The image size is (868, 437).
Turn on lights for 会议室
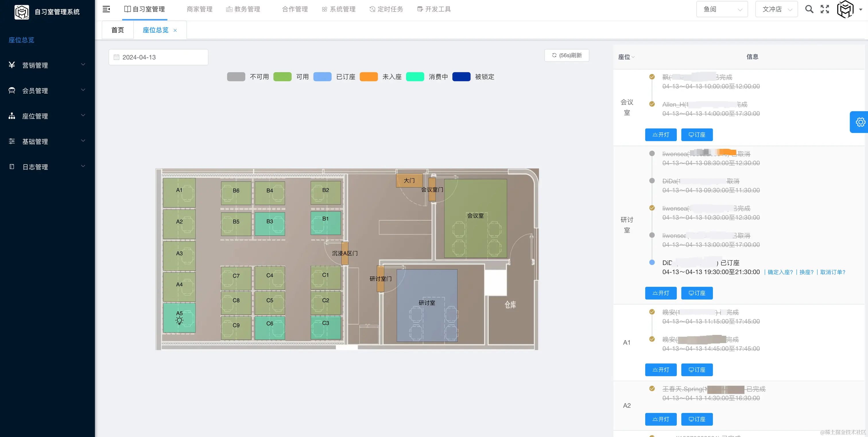[660, 135]
